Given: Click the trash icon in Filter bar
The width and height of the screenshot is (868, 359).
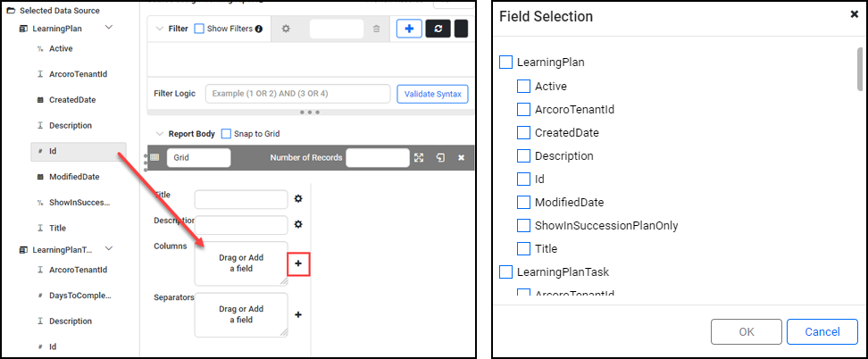Looking at the screenshot, I should (x=377, y=29).
